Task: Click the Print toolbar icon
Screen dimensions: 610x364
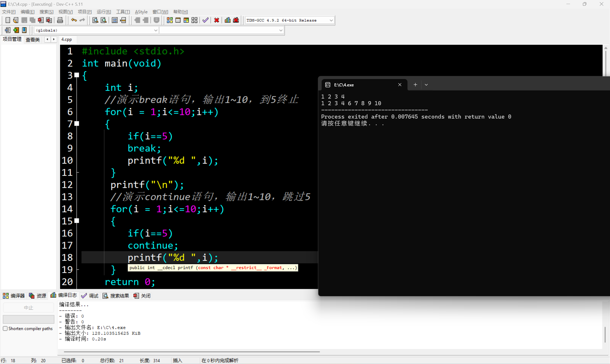Action: click(x=60, y=20)
